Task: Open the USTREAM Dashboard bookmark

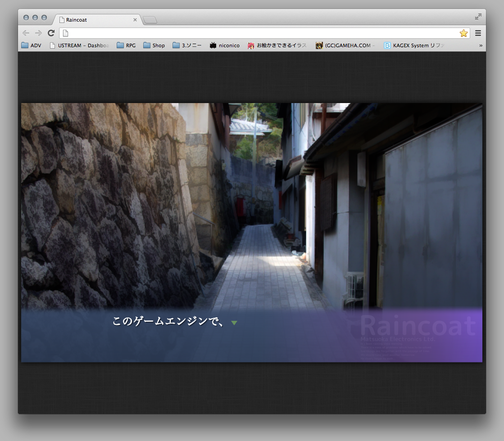Action: click(79, 45)
